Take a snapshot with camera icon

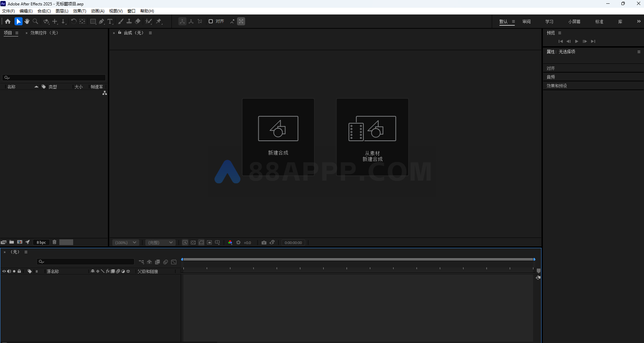pos(264,242)
